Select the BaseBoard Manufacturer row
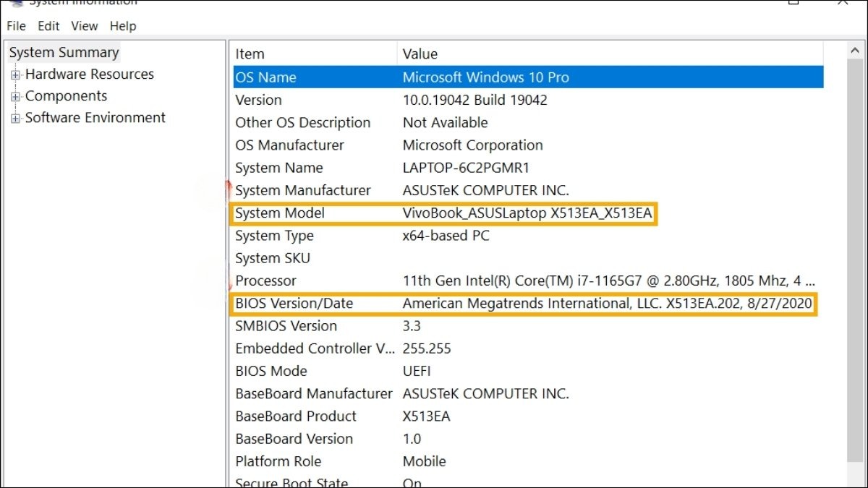Screen dimensions: 868x488 528,394
